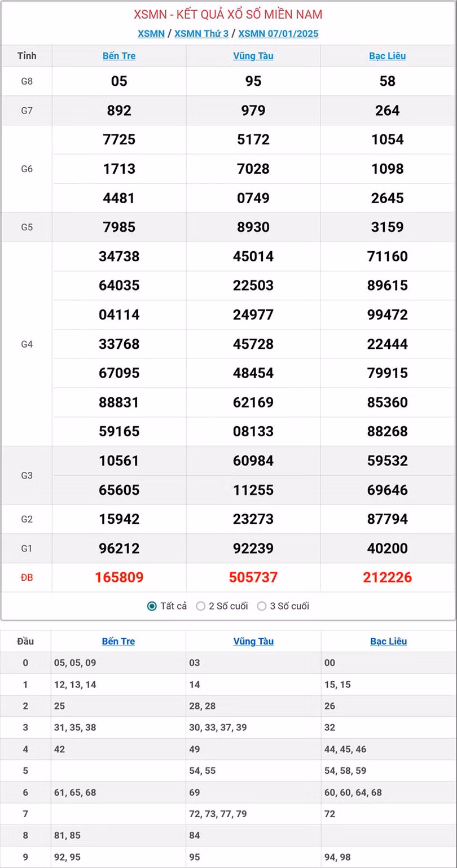This screenshot has width=457, height=868.
Task: Choose the "3 Số cuối" radio option
Action: tap(262, 606)
